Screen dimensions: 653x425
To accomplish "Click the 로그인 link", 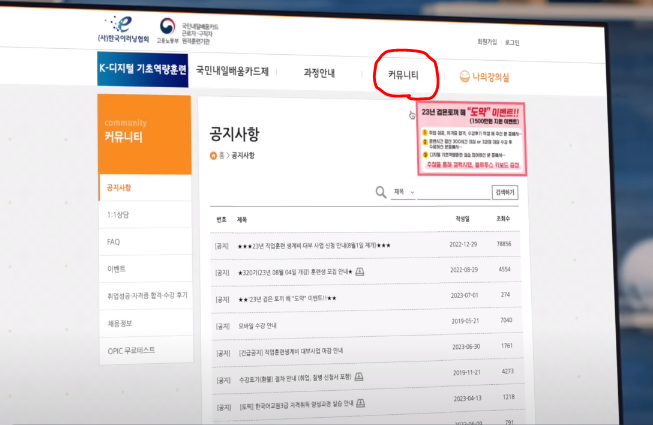I will tap(512, 42).
